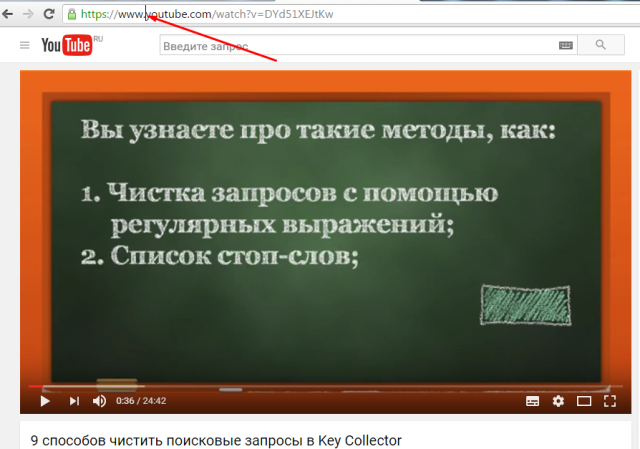Open the virtual keyboard in search box
The width and height of the screenshot is (640, 449).
tap(566, 45)
